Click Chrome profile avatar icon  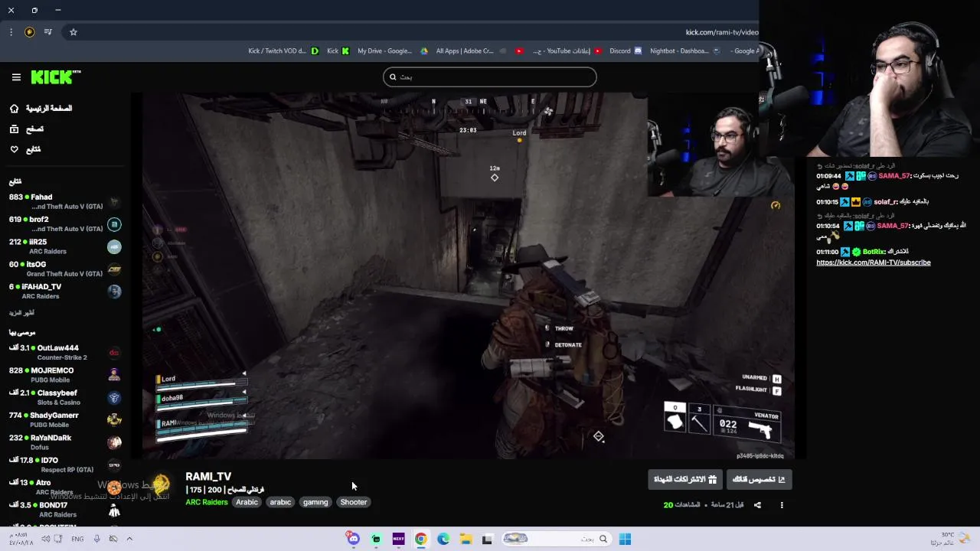(29, 32)
